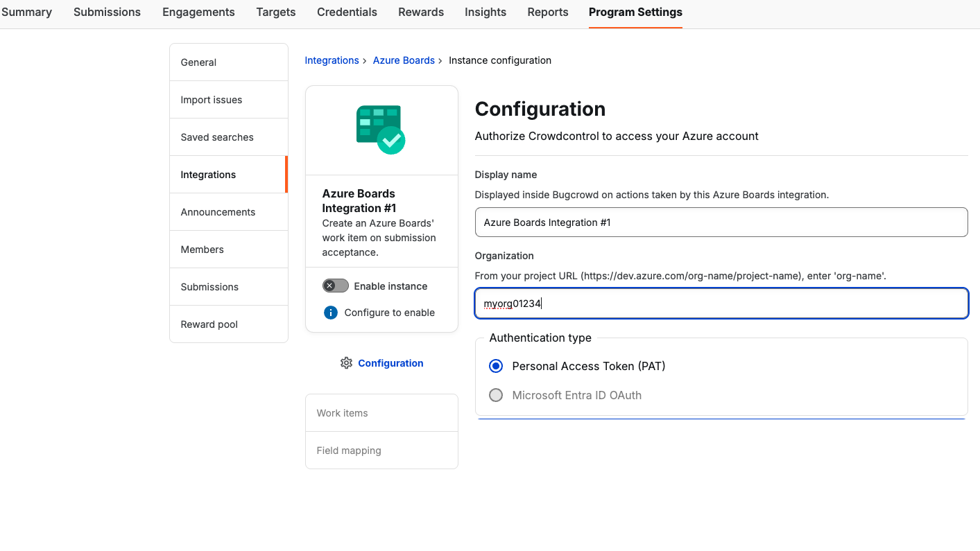This screenshot has width=980, height=551.
Task: Click the Azure Boards breadcrumb link
Action: click(404, 60)
